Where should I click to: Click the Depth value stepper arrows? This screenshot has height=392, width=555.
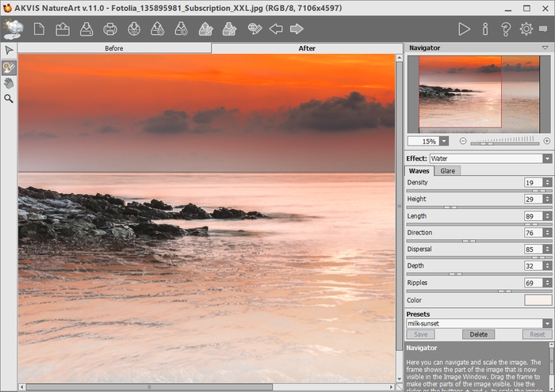548,266
